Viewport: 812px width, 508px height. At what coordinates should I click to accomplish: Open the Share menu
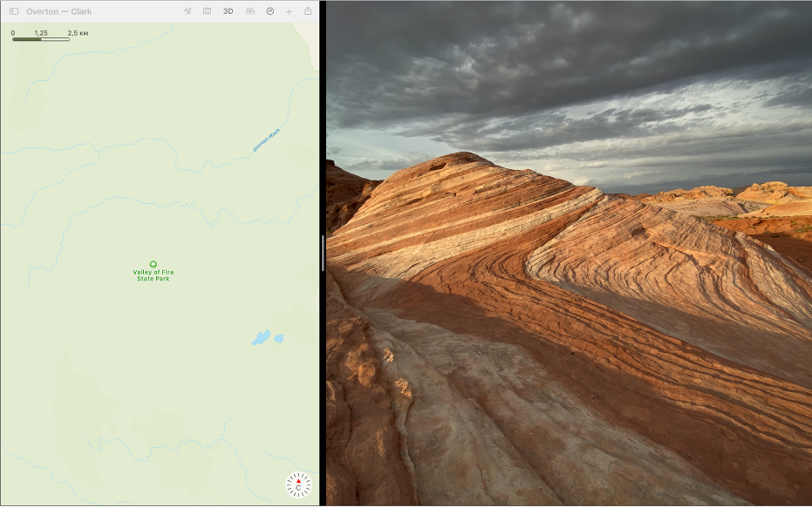pos(308,11)
